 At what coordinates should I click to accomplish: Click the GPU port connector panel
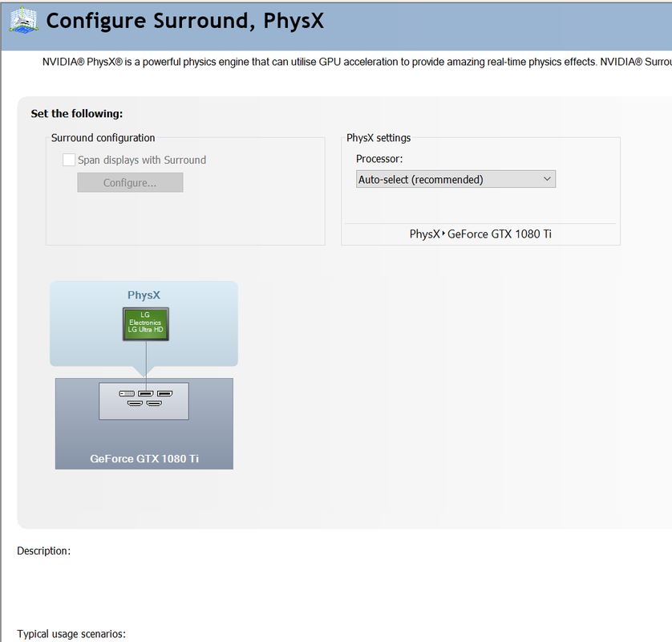coord(144,401)
